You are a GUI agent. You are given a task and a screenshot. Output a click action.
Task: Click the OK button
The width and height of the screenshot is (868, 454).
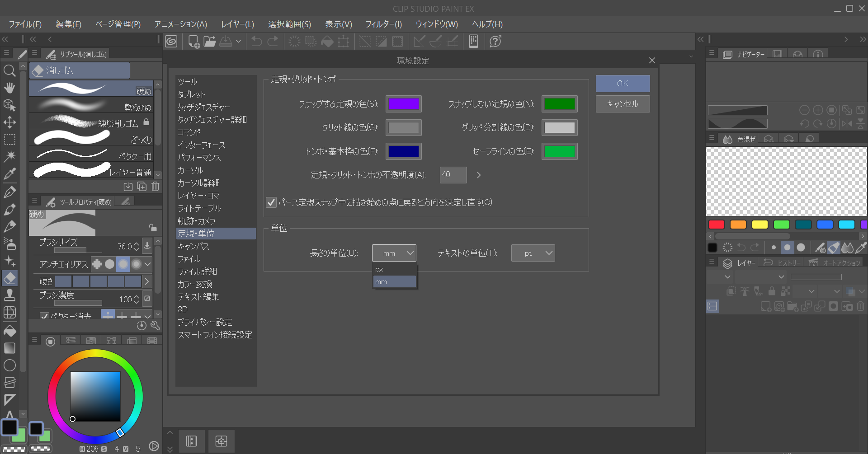tap(623, 84)
